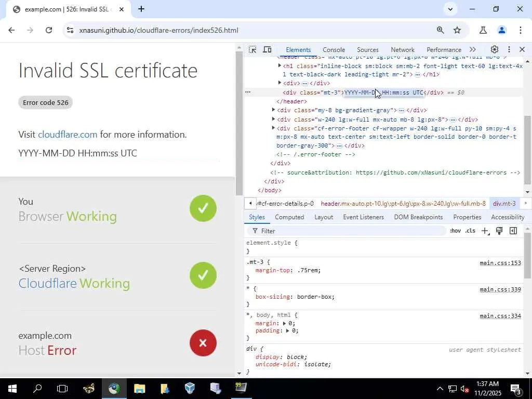Open Windows taskbar search
532x399 pixels.
click(37, 389)
